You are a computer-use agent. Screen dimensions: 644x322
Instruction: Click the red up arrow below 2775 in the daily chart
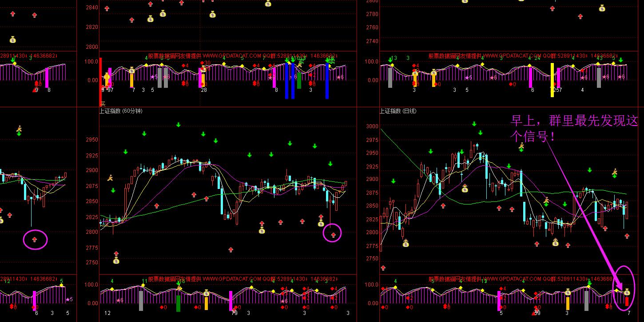coord(383,268)
